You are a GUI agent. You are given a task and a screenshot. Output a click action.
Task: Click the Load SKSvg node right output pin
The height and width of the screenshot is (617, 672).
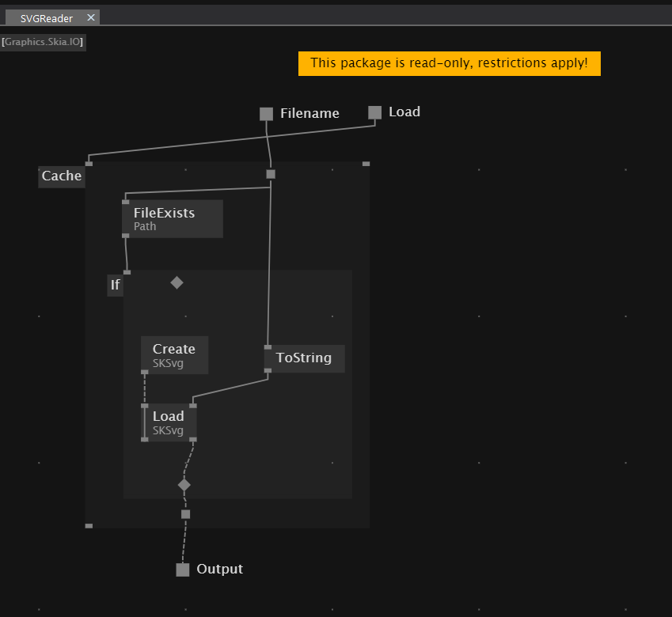pyautogui.click(x=193, y=439)
